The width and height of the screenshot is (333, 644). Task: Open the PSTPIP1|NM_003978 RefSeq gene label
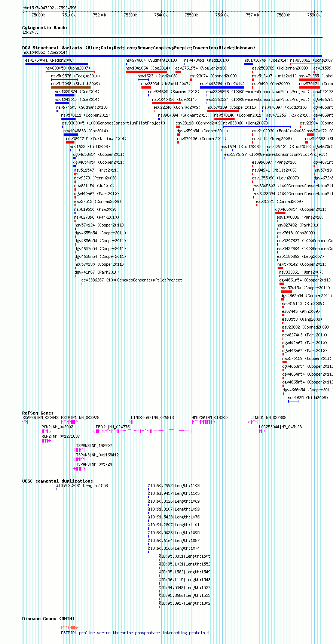coord(80,417)
